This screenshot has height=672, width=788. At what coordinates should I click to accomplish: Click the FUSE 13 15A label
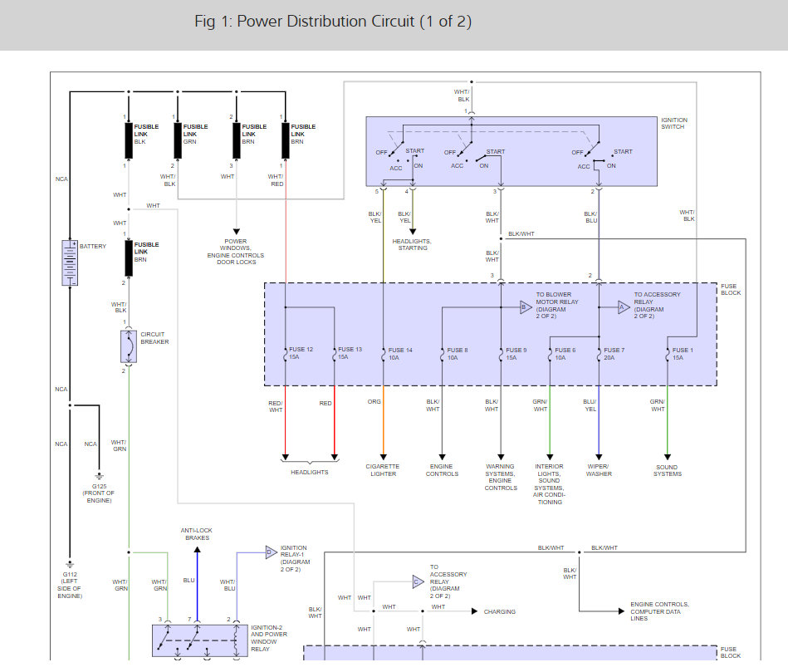[350, 353]
